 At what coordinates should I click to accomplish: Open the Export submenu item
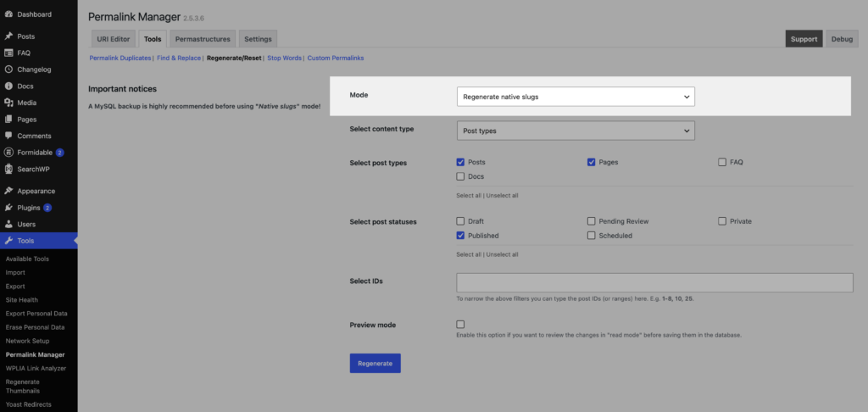coord(15,287)
